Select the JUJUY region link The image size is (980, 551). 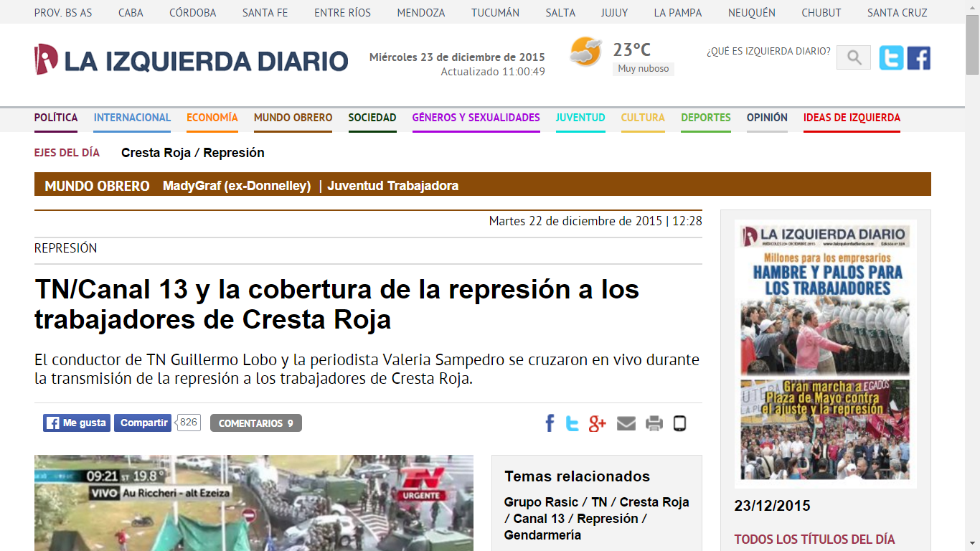pyautogui.click(x=615, y=13)
